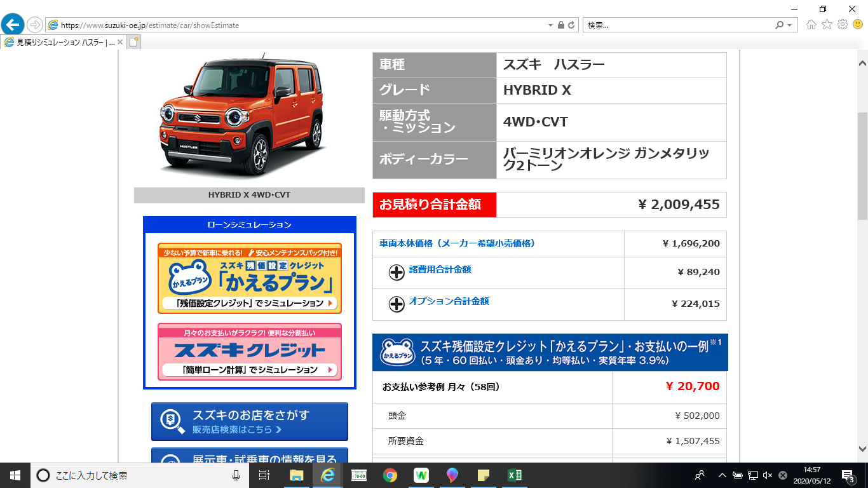Image resolution: width=868 pixels, height=488 pixels.
Task: Click the page scrollbar down arrow
Action: tap(862, 448)
